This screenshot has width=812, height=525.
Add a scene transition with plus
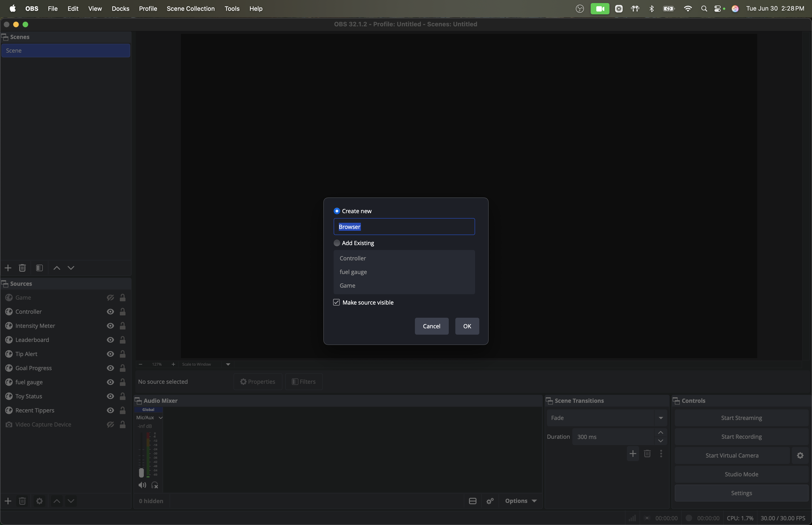(633, 454)
